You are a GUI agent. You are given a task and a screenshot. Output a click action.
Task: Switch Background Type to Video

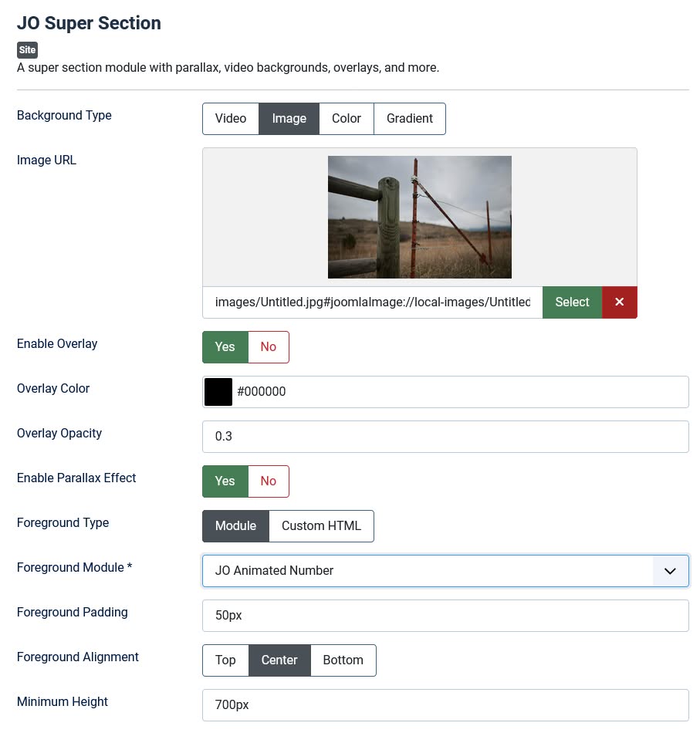click(230, 118)
